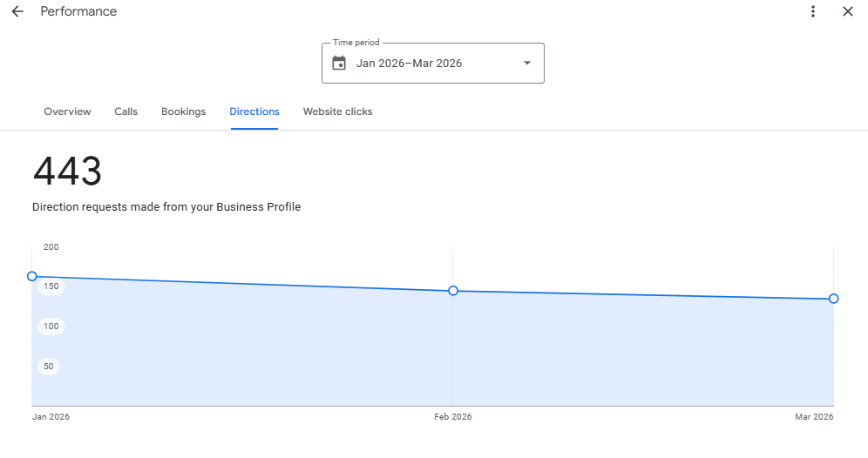
Task: Click the 100 y-axis label
Action: (51, 326)
